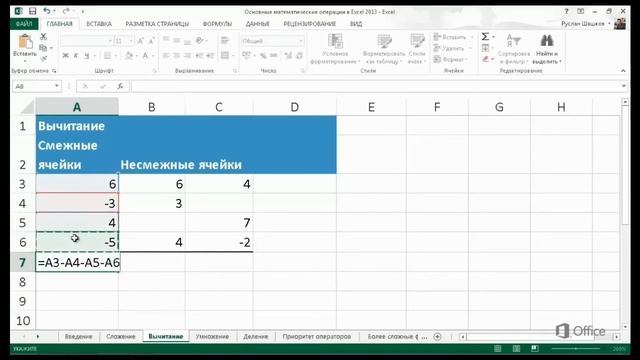The width and height of the screenshot is (640, 360).
Task: Click the Comma Style (000) icon
Action: pyautogui.click(x=273, y=56)
